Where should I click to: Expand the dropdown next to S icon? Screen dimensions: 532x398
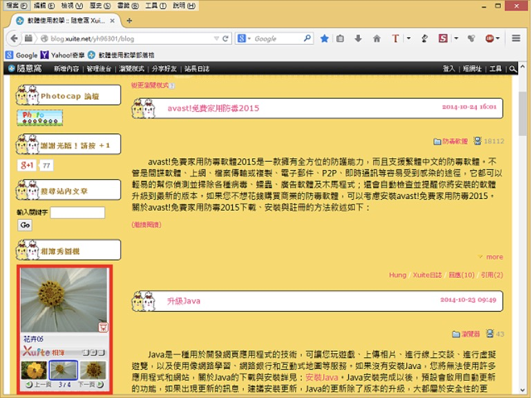click(456, 38)
